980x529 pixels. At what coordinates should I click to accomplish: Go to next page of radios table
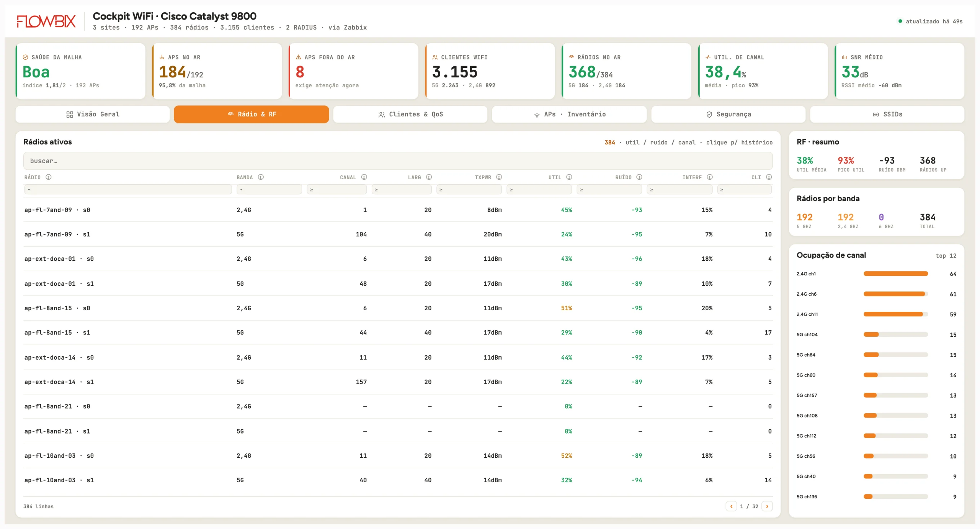click(x=767, y=506)
